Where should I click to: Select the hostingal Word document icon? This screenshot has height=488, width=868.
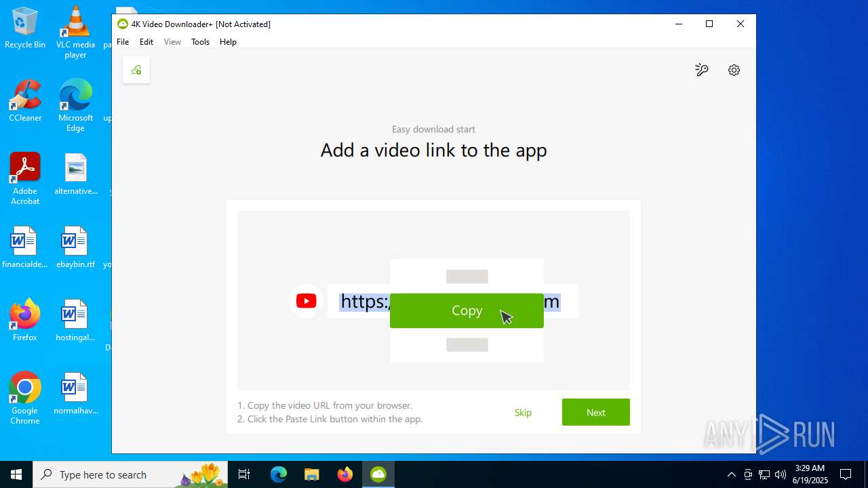point(75,321)
